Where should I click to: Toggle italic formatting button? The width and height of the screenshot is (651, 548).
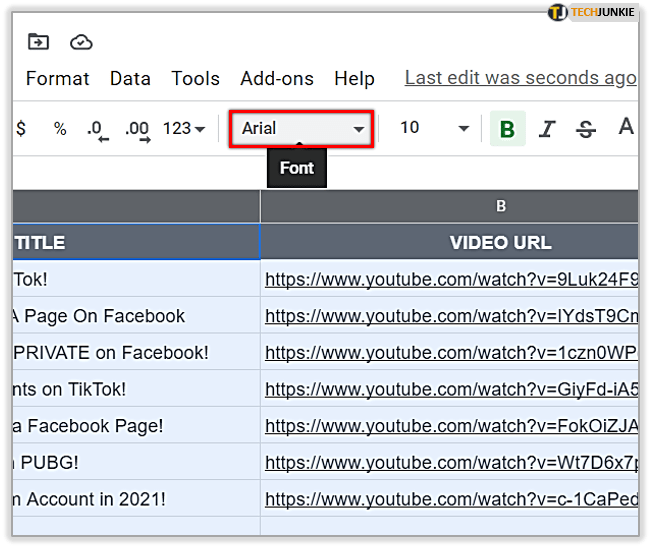click(x=547, y=129)
